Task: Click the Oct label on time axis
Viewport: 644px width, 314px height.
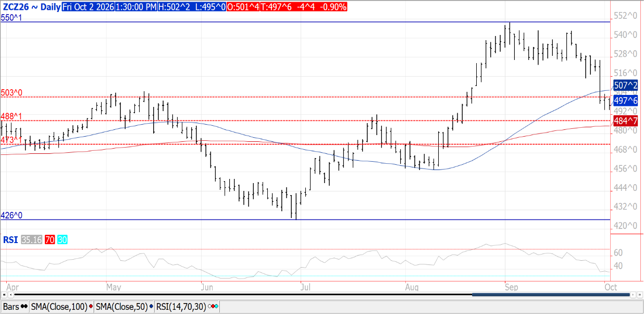Action: 611,287
